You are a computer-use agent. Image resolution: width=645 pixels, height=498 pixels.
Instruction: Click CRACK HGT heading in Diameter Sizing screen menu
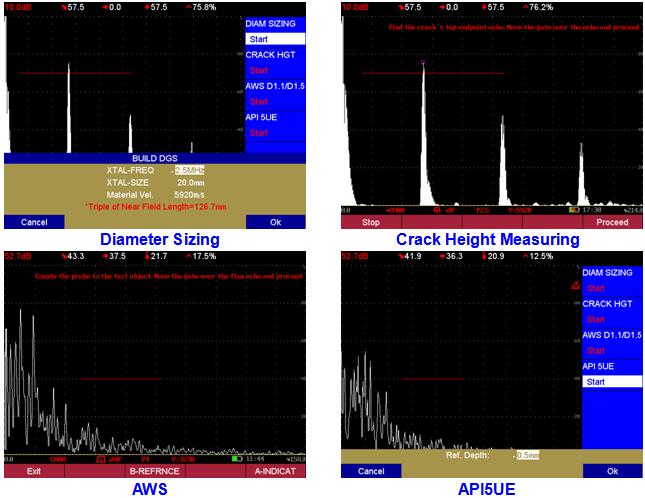click(270, 55)
